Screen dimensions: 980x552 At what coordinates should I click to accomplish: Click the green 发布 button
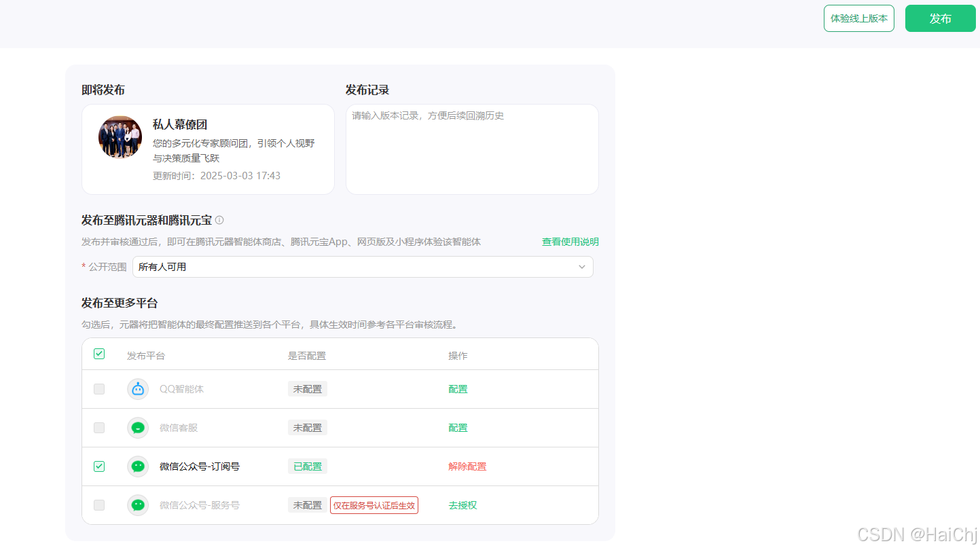940,18
